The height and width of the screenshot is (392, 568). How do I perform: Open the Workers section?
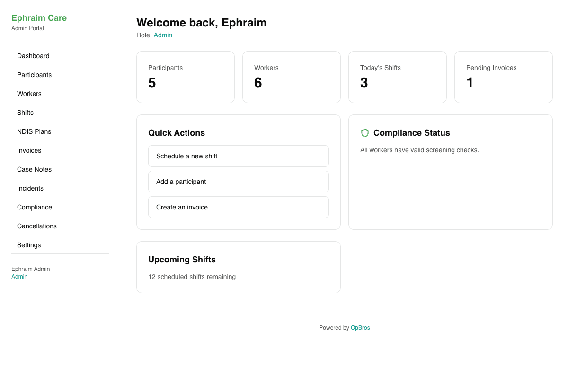tap(29, 94)
